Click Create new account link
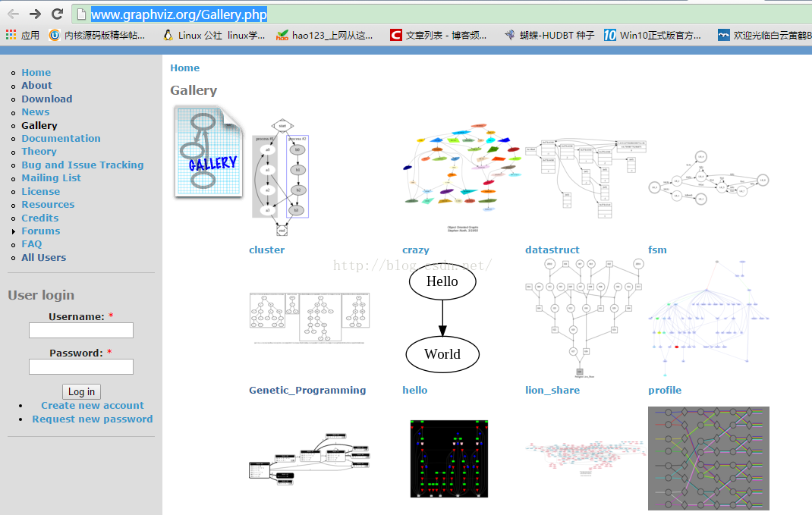The image size is (812, 515). click(x=93, y=406)
